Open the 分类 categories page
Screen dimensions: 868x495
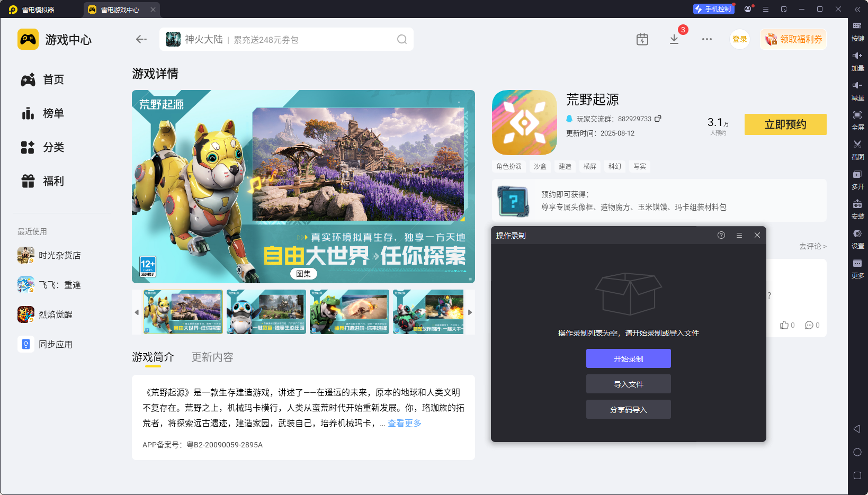click(x=42, y=147)
